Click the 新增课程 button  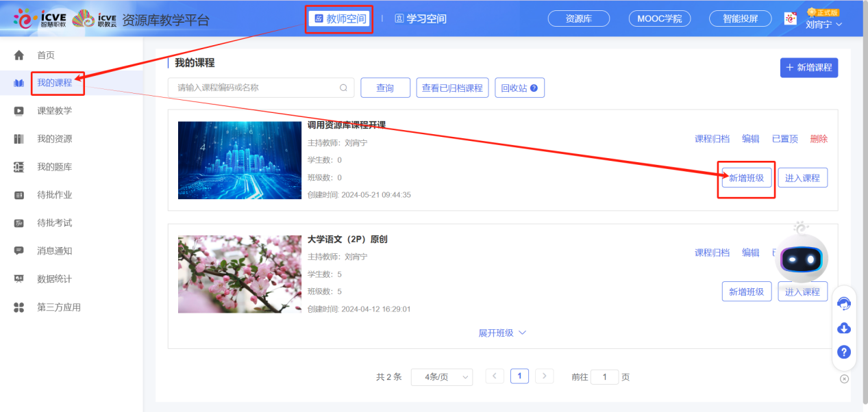pyautogui.click(x=808, y=67)
